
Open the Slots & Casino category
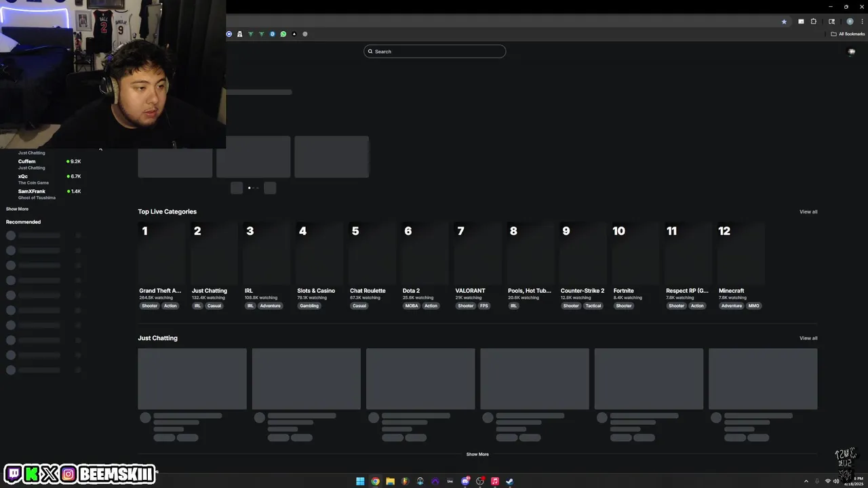click(319, 265)
